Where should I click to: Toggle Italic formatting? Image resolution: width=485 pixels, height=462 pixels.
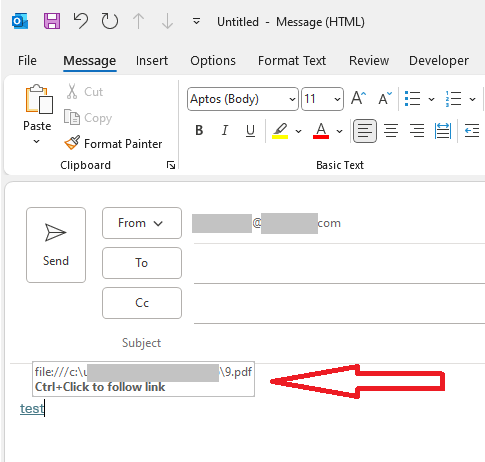coord(225,130)
